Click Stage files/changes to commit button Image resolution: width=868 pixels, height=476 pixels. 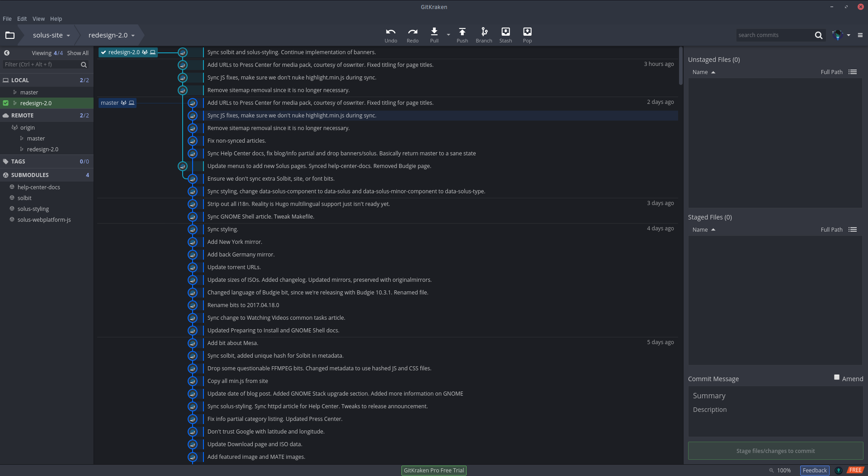pyautogui.click(x=775, y=451)
